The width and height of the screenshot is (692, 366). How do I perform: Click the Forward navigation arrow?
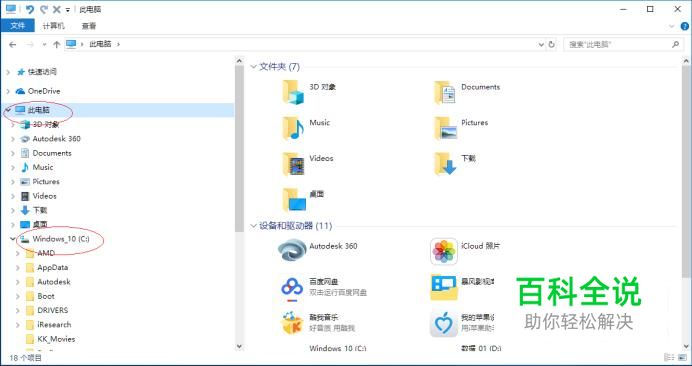click(x=30, y=44)
